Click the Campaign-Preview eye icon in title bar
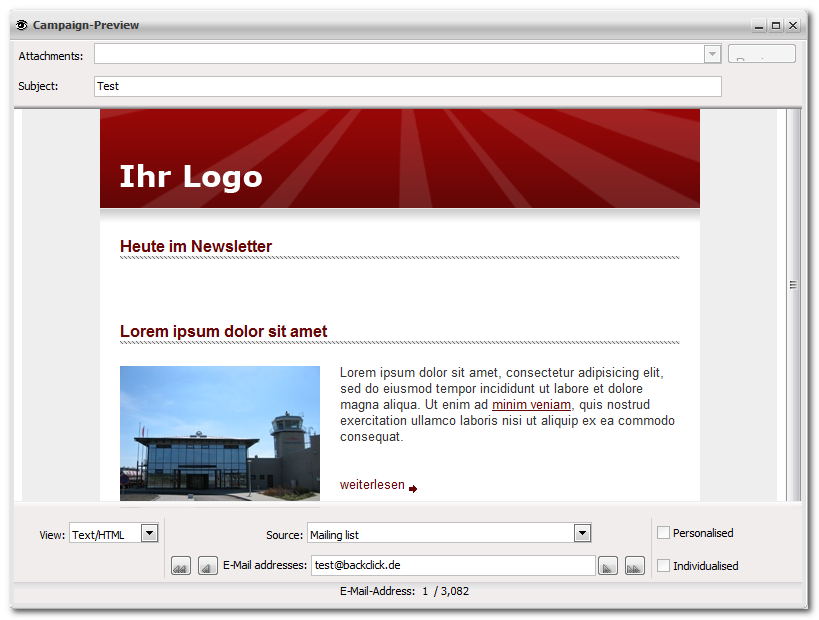 click(22, 25)
